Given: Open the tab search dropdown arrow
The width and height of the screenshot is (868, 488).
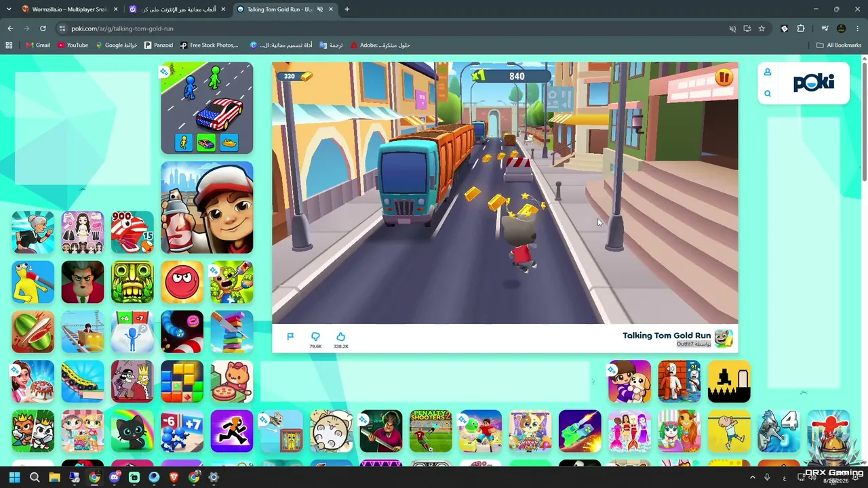Looking at the screenshot, I should pos(9,9).
